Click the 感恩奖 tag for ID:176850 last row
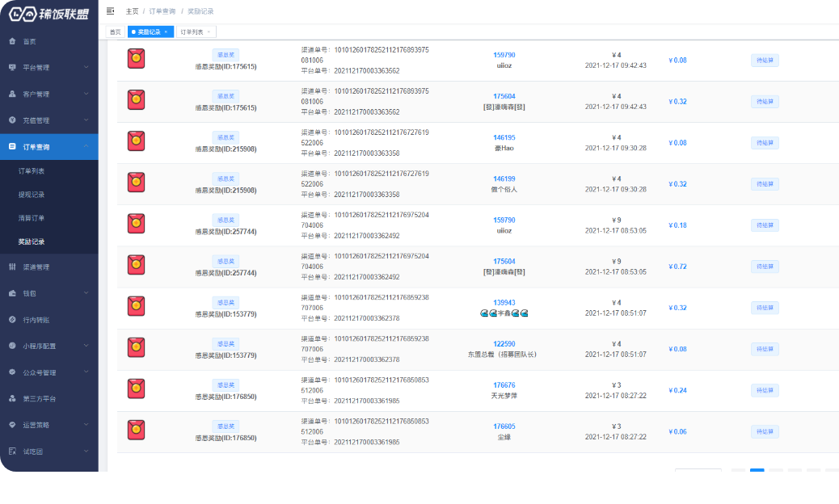 (x=226, y=426)
